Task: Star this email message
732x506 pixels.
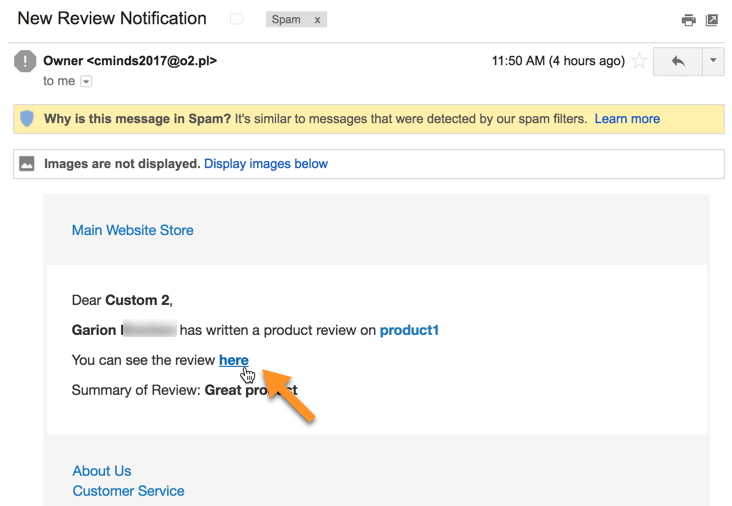Action: [x=639, y=61]
